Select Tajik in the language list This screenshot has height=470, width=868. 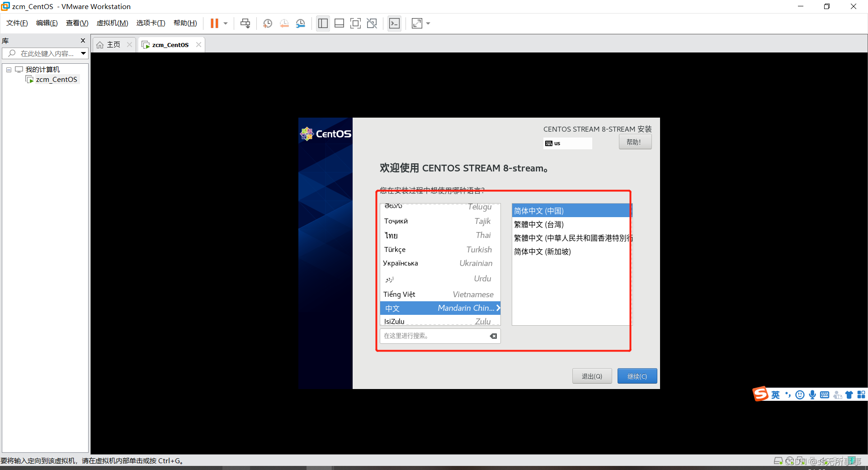[x=440, y=221]
